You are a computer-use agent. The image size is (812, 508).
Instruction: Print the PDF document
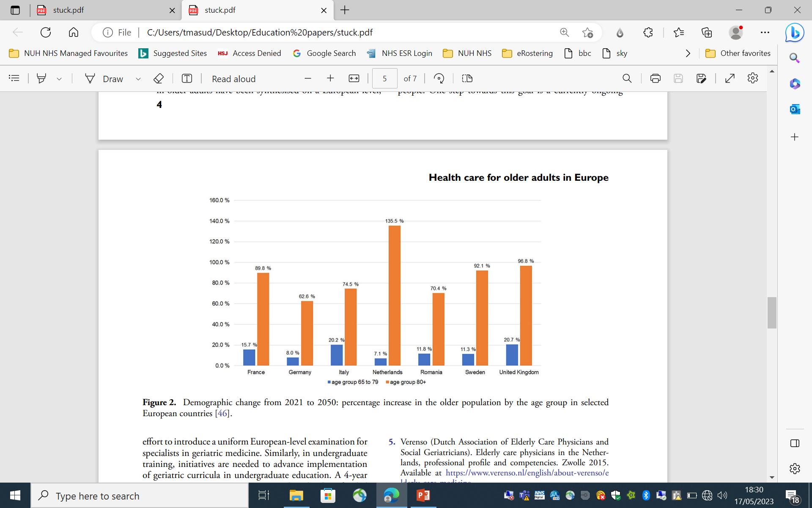pyautogui.click(x=655, y=78)
